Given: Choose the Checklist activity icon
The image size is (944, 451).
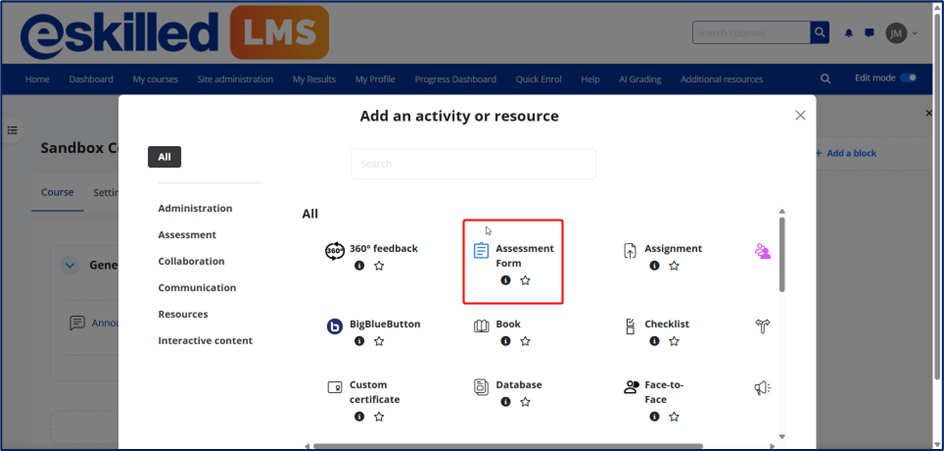Looking at the screenshot, I should pyautogui.click(x=630, y=326).
